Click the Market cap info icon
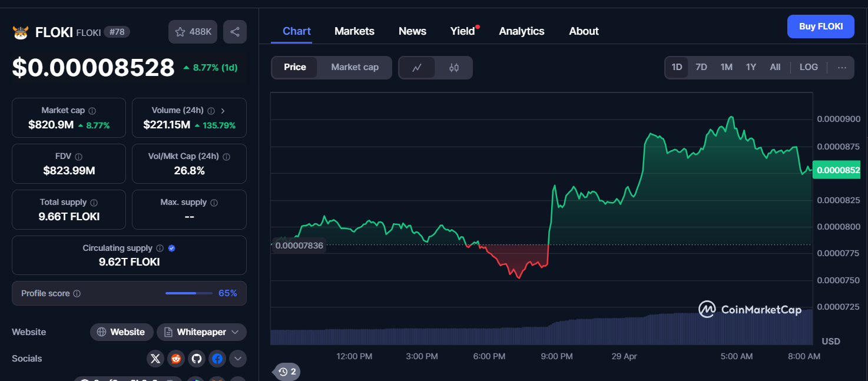 [x=92, y=111]
